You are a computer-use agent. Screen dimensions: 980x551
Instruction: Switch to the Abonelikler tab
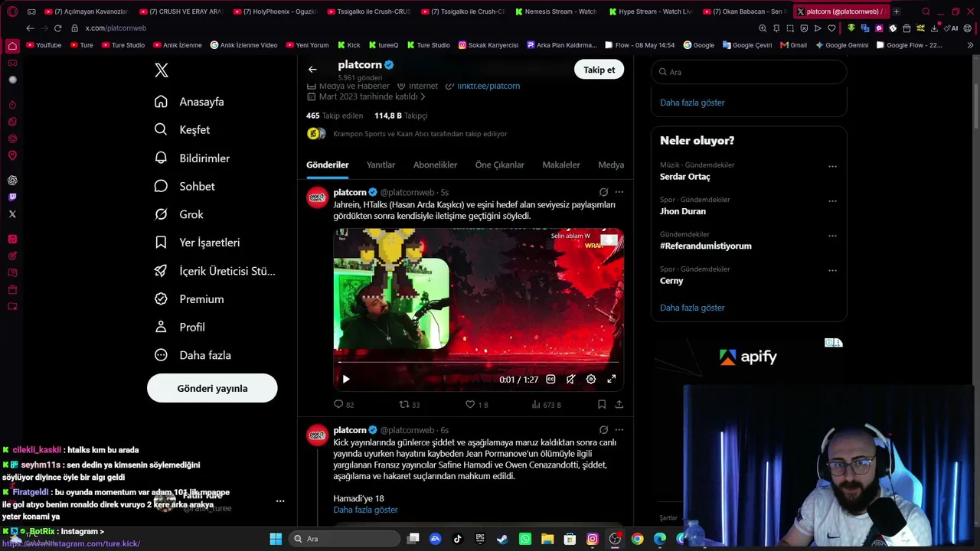pos(435,165)
